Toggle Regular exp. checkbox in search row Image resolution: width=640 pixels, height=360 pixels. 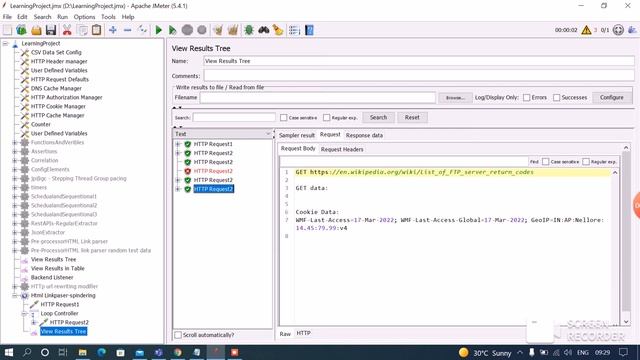point(326,118)
